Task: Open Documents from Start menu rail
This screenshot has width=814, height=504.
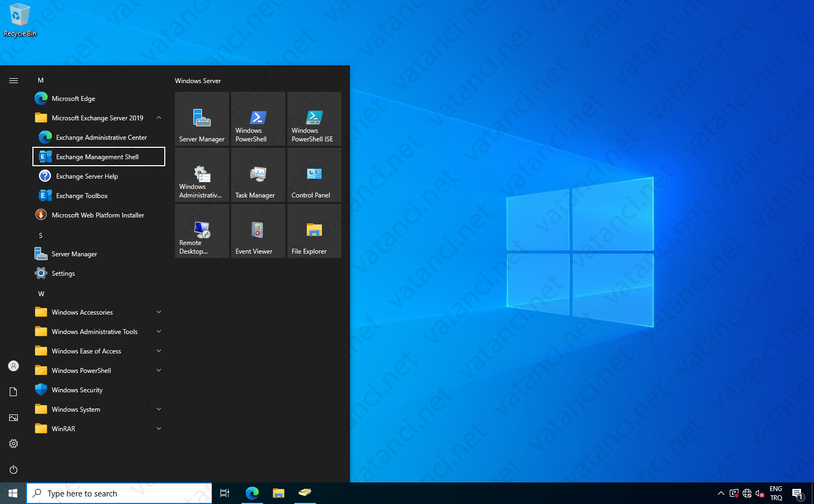Action: pyautogui.click(x=14, y=392)
